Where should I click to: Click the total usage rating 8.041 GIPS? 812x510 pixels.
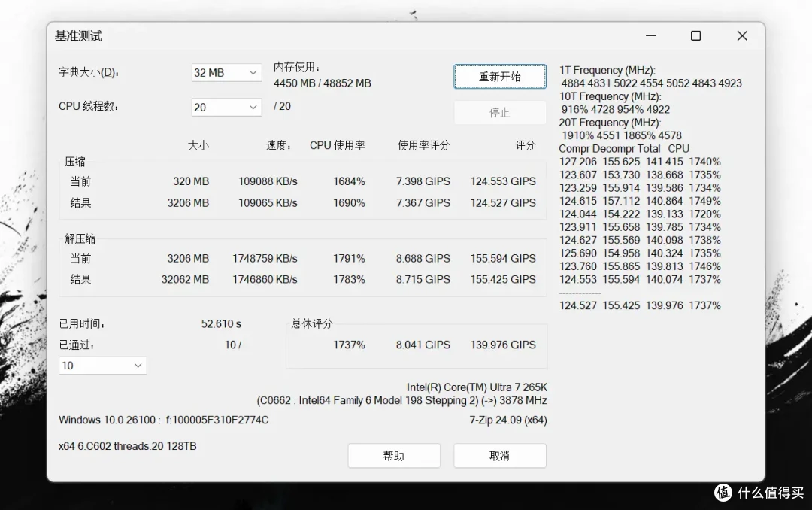(x=423, y=345)
